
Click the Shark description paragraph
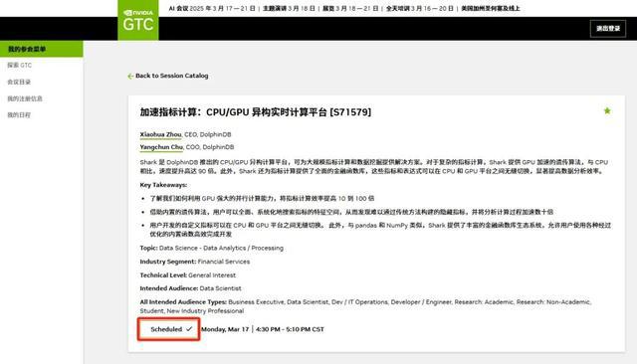pos(374,167)
